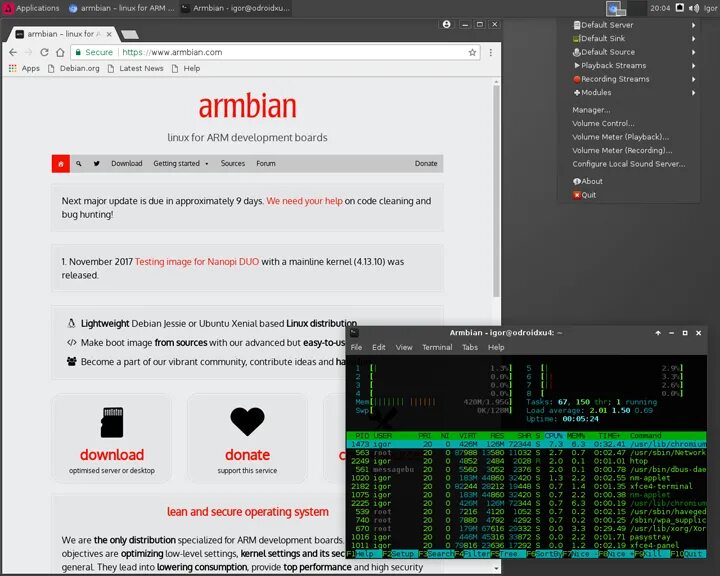Open armbian Twitter bird icon
This screenshot has height=576, width=720.
click(x=96, y=164)
